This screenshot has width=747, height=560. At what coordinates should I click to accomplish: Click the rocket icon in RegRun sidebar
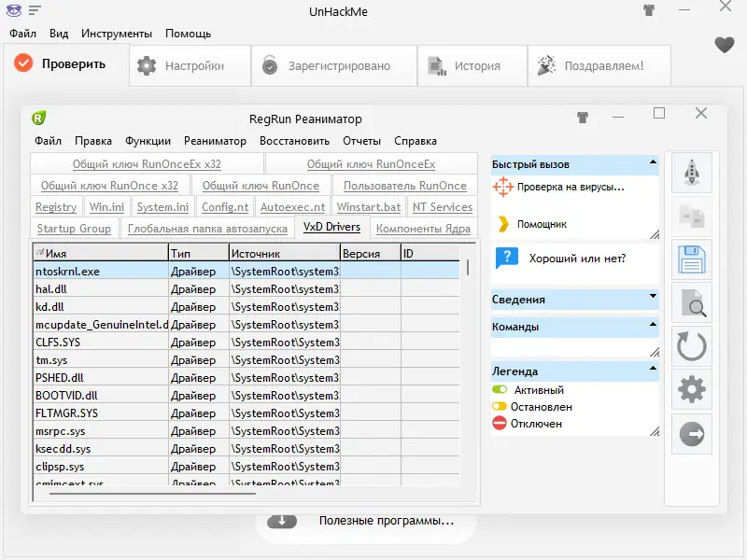pos(691,172)
